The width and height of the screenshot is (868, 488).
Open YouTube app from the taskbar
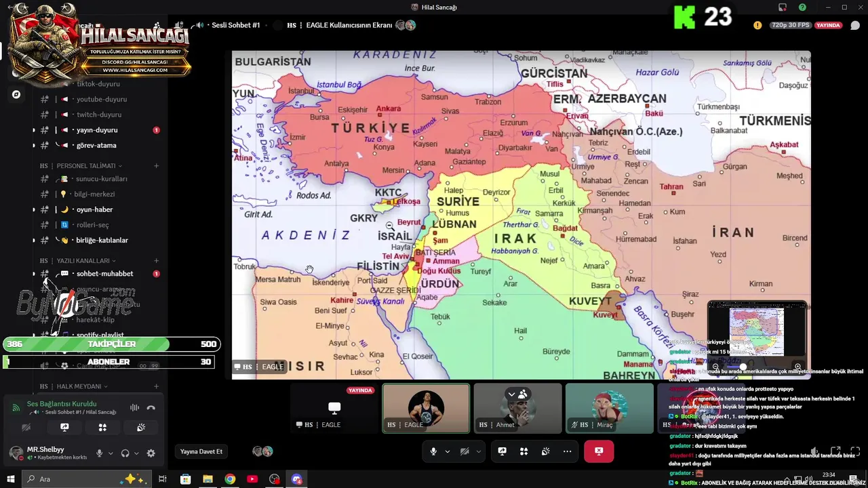pyautogui.click(x=252, y=479)
